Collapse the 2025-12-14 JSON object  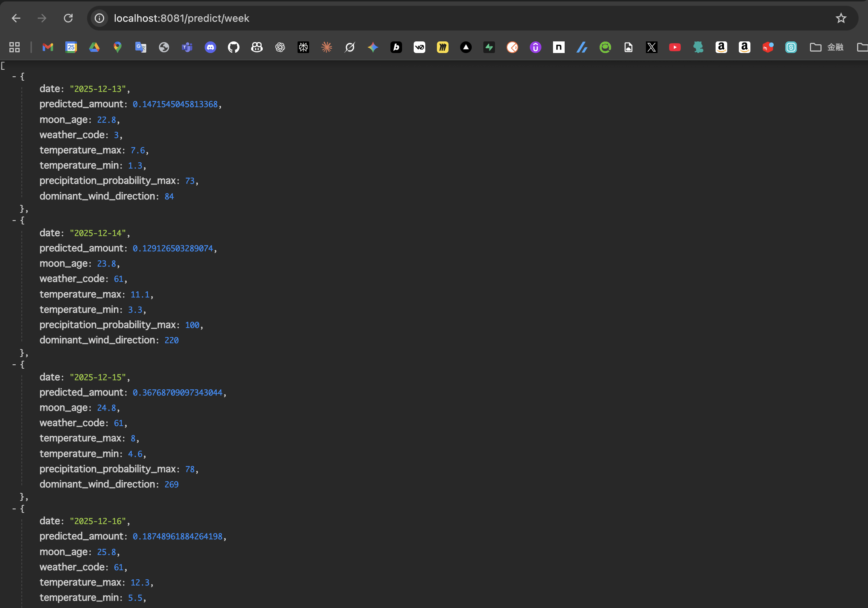(14, 220)
